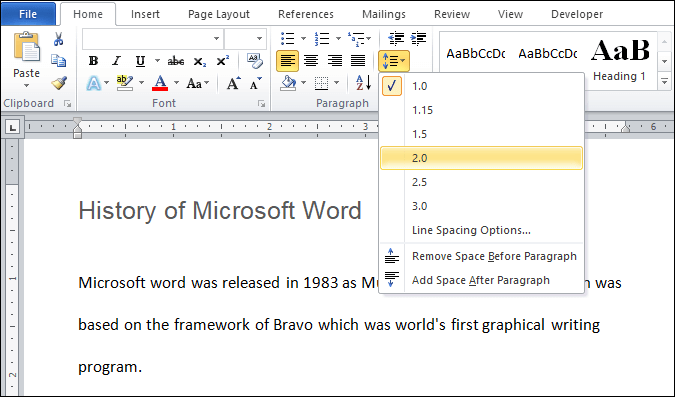Click the Line and Paragraph Spacing button
Screen dimensions: 675x397
coord(393,61)
